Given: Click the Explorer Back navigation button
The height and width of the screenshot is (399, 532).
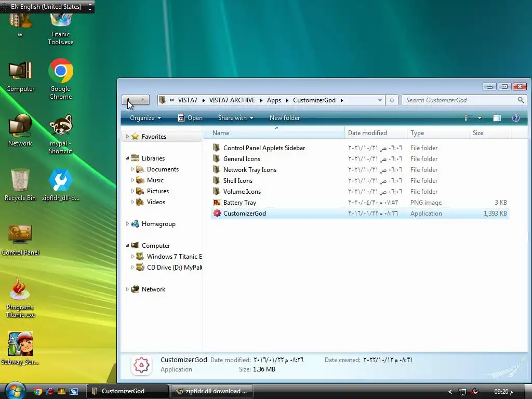Looking at the screenshot, I should pyautogui.click(x=129, y=100).
